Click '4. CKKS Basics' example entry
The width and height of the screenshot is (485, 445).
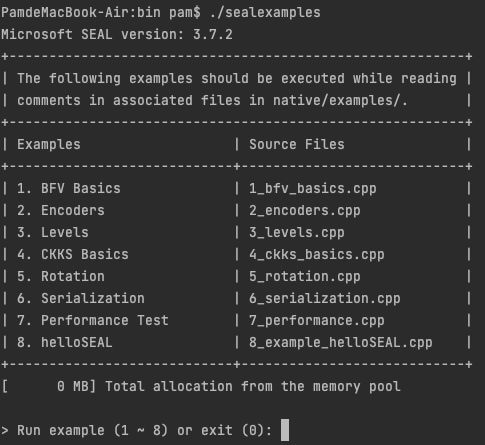click(73, 255)
